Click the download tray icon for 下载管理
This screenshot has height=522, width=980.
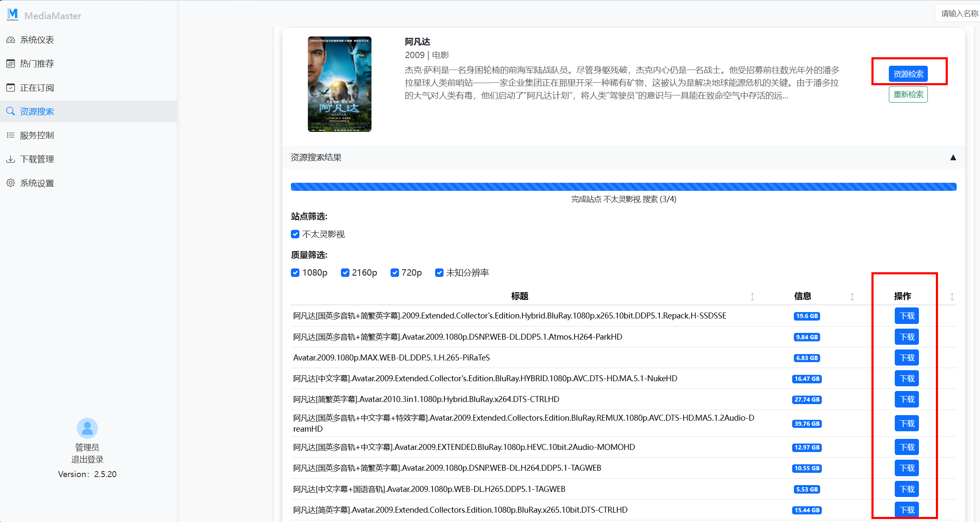pyautogui.click(x=11, y=159)
